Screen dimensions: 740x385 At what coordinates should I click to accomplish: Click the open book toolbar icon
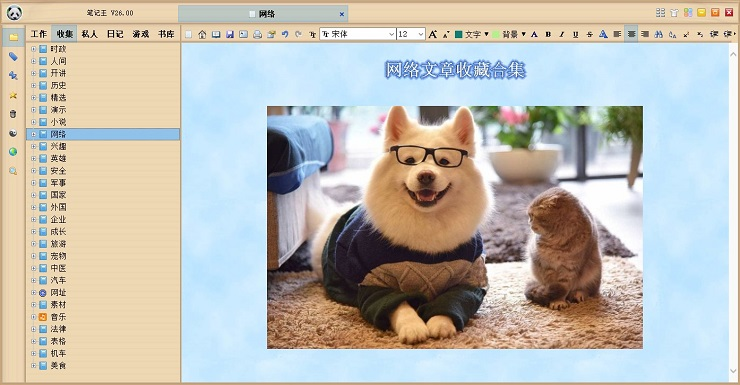coord(216,34)
